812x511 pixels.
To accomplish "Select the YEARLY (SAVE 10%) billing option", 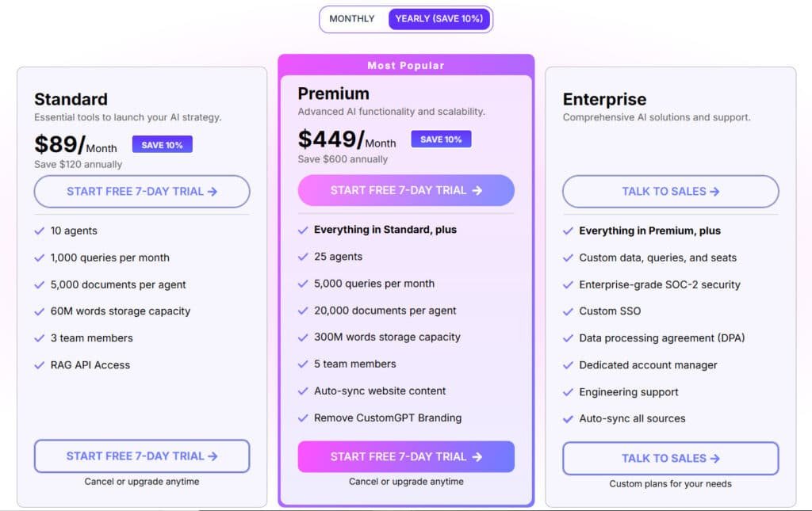I will 439,18.
